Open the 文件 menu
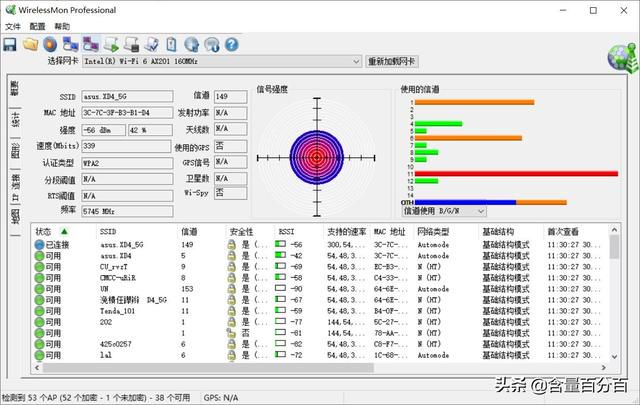 [x=13, y=26]
